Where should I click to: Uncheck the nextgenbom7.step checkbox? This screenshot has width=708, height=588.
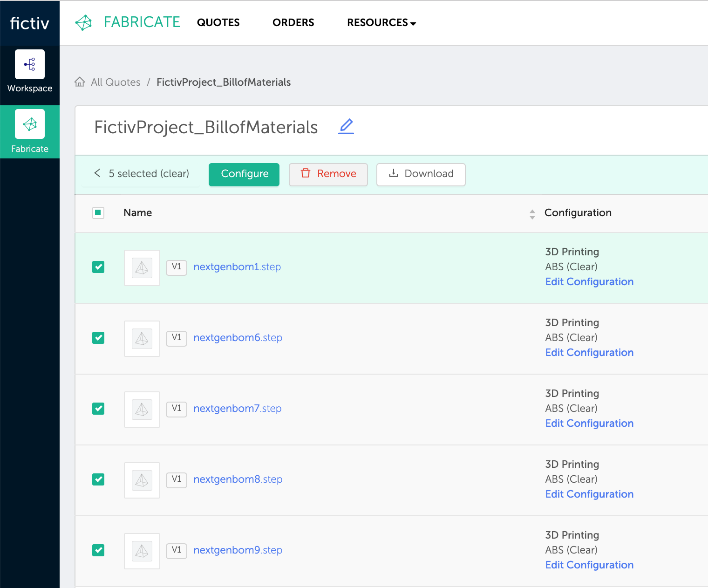tap(98, 409)
